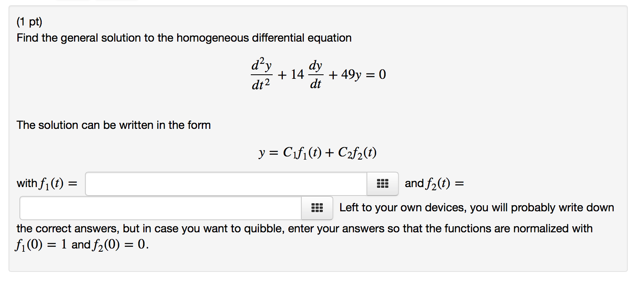The height and width of the screenshot is (282, 644).
Task: Click the 'and f₂(t) =' label
Action: (x=433, y=183)
